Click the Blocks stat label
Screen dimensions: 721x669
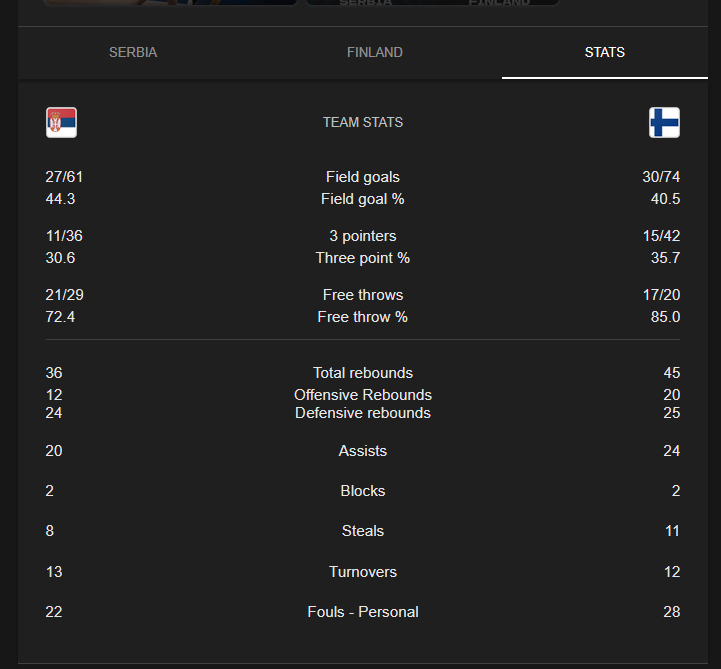[363, 491]
